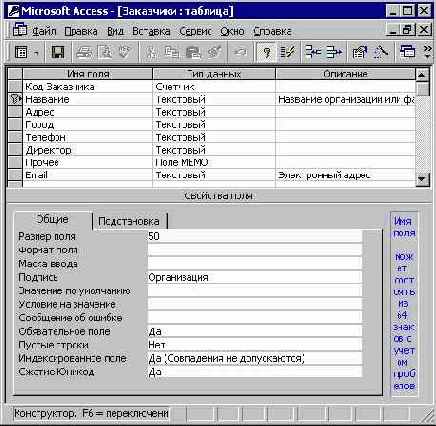Select the Директор field name cell

point(87,150)
